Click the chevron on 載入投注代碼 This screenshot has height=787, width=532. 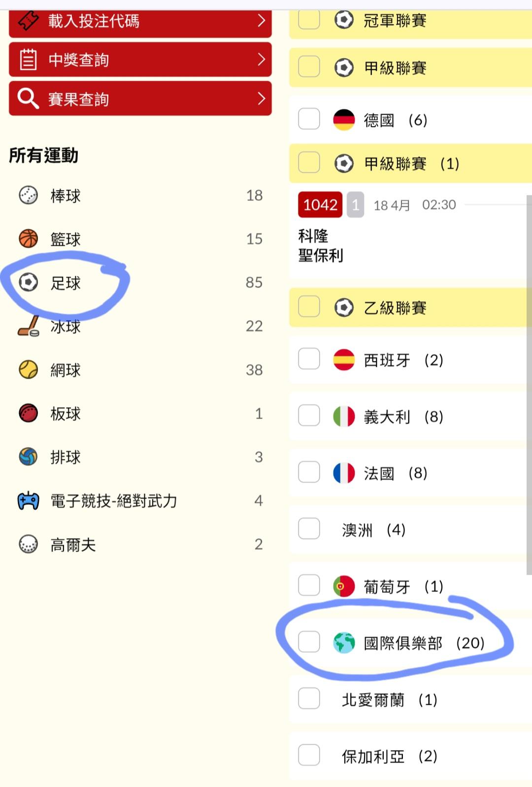click(262, 21)
